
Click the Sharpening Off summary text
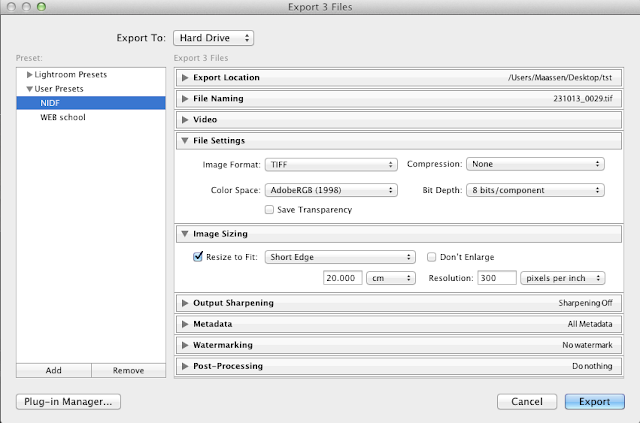coord(585,303)
